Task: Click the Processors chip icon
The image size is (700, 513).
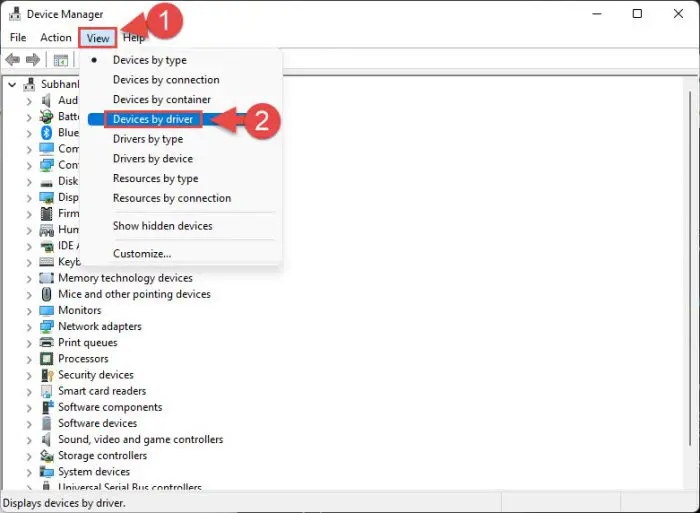Action: (x=47, y=358)
